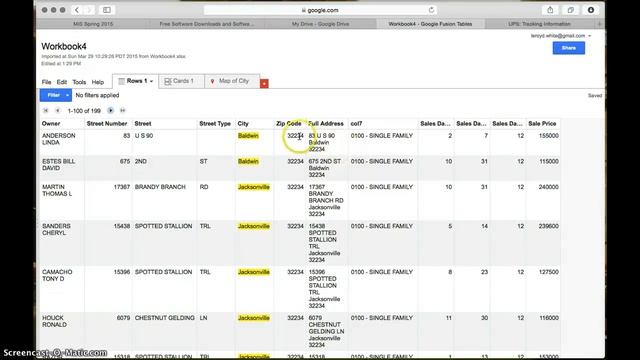Open the Safari share icon

(550, 10)
